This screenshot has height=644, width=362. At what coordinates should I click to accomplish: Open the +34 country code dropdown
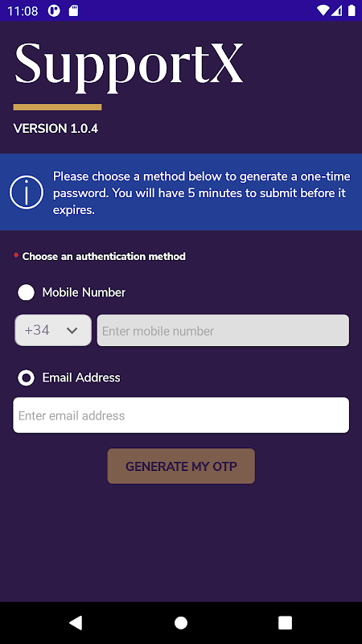click(53, 330)
